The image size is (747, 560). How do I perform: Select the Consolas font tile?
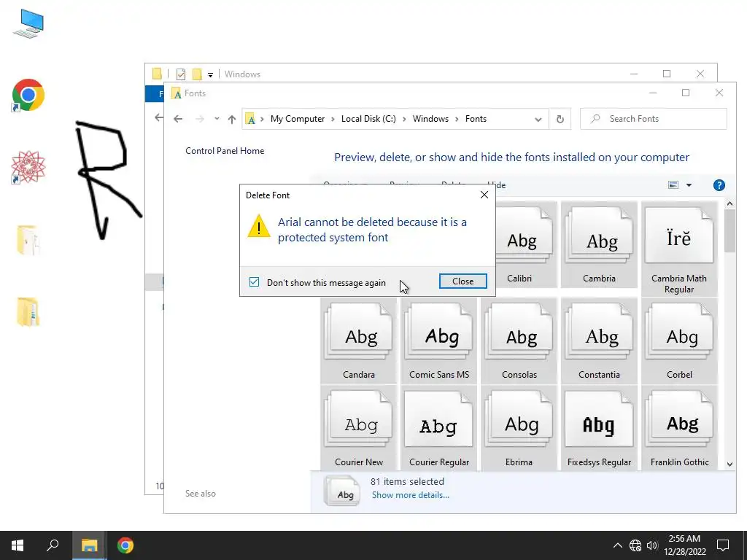pyautogui.click(x=519, y=341)
